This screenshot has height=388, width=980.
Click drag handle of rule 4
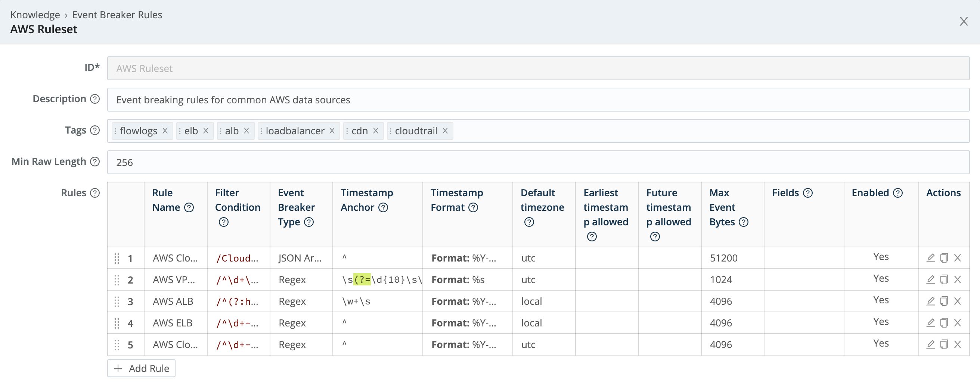point(117,323)
